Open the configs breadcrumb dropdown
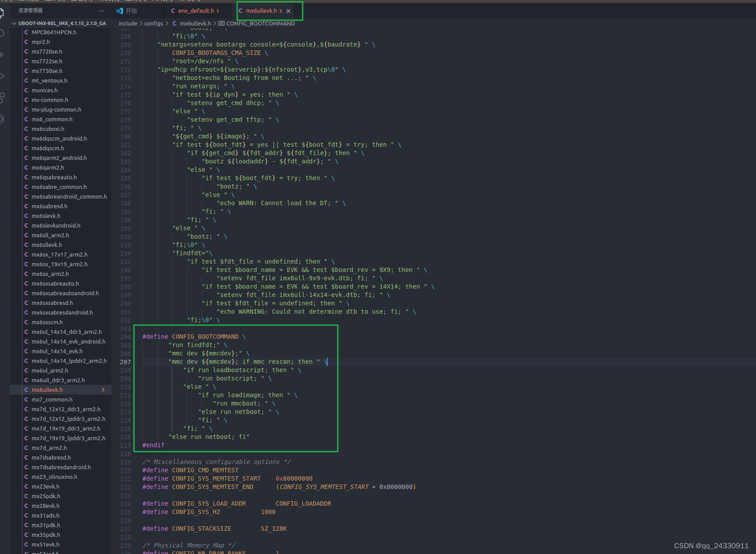 point(154,23)
